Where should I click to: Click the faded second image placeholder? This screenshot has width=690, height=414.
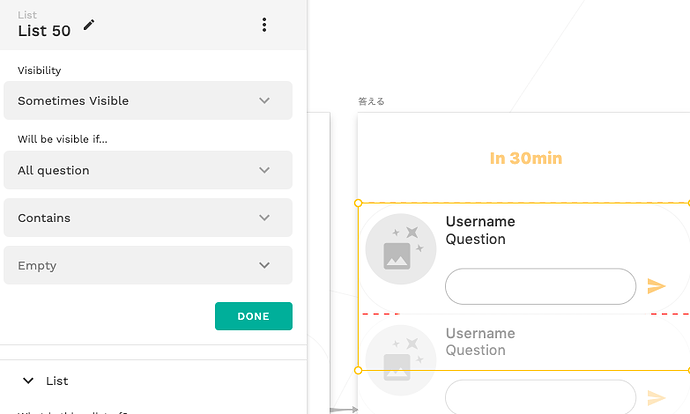tap(400, 360)
